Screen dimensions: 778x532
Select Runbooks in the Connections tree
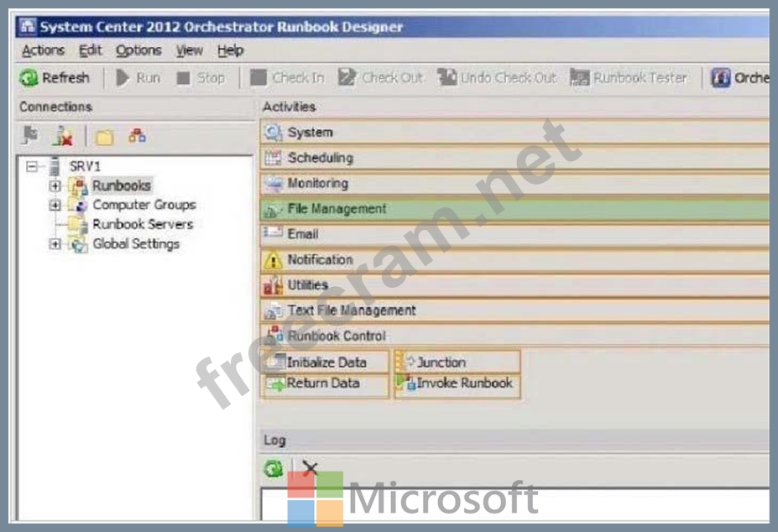click(x=122, y=185)
